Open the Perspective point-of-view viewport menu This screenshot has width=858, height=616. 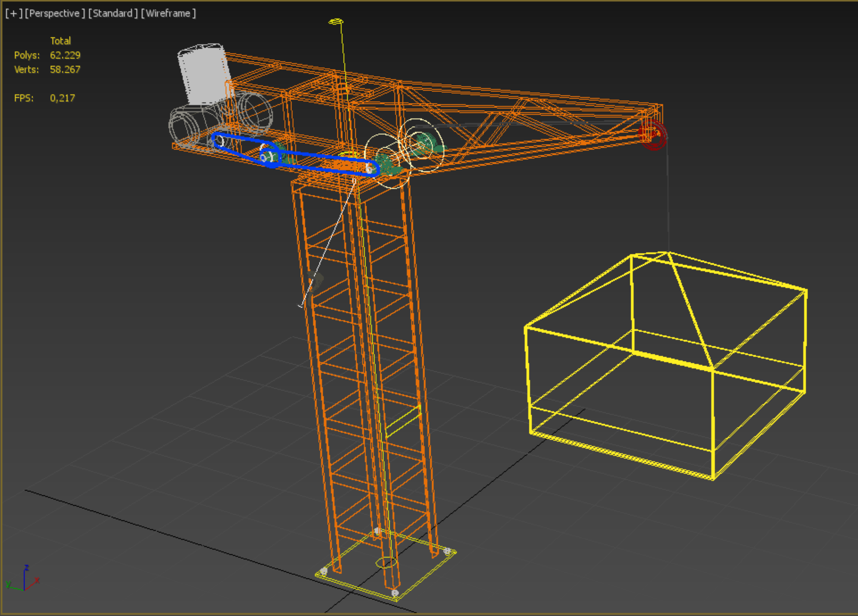(x=55, y=14)
